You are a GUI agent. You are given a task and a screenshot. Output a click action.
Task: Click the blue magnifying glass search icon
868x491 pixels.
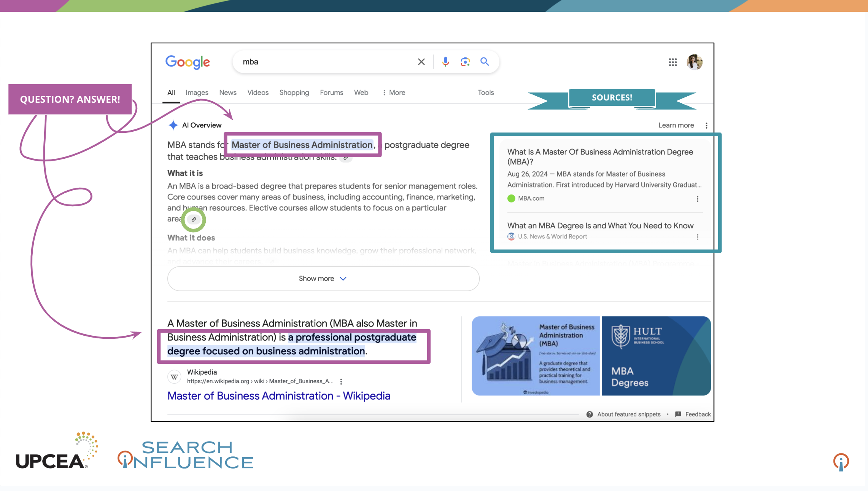click(x=484, y=62)
